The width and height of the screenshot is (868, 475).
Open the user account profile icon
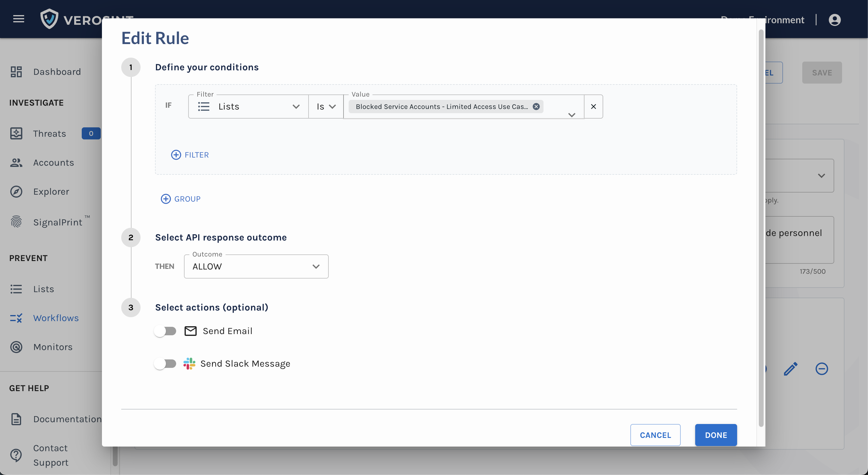click(x=834, y=20)
